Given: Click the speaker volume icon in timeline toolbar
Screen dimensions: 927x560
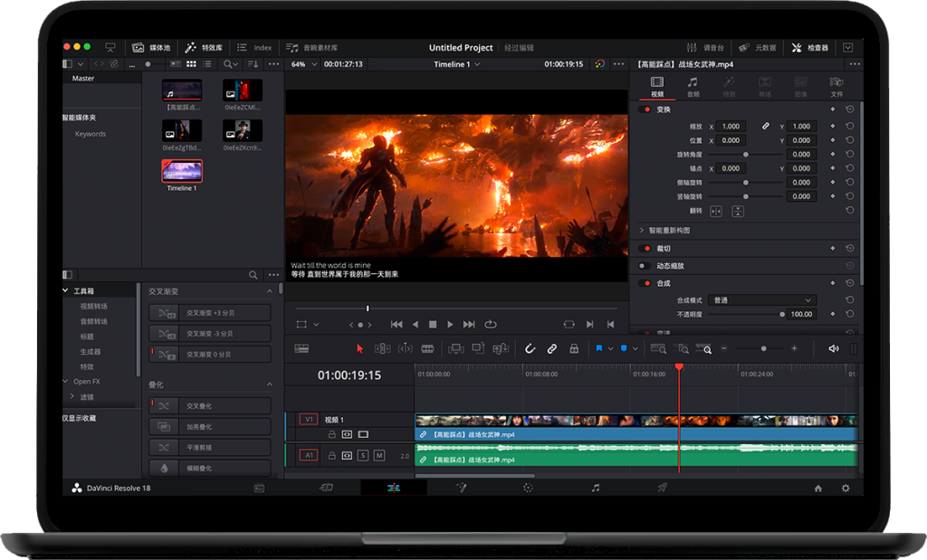Looking at the screenshot, I should [834, 348].
